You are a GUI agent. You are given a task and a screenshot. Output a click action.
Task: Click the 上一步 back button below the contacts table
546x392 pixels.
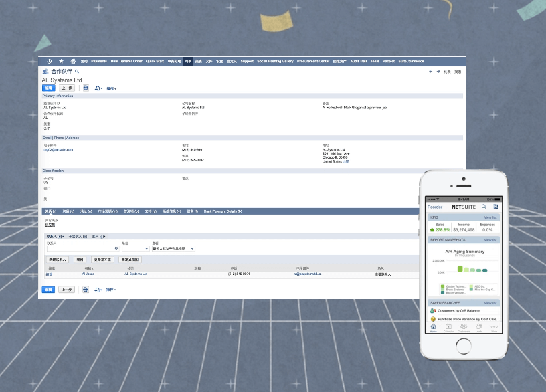pos(66,289)
